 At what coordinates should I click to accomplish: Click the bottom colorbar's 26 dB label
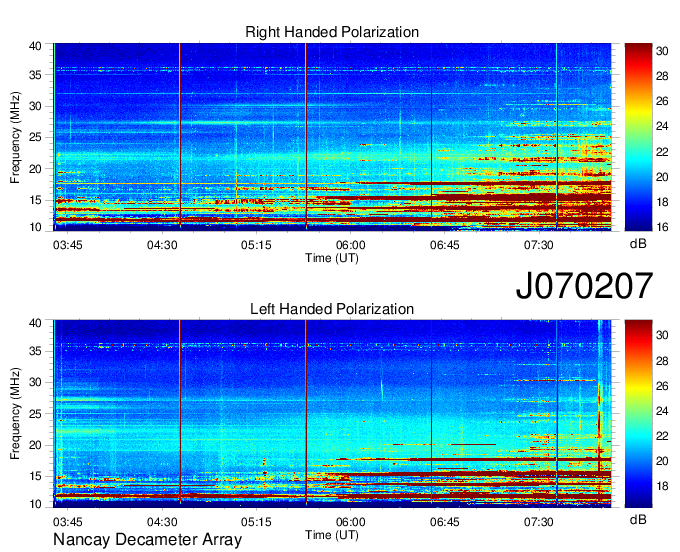point(662,386)
